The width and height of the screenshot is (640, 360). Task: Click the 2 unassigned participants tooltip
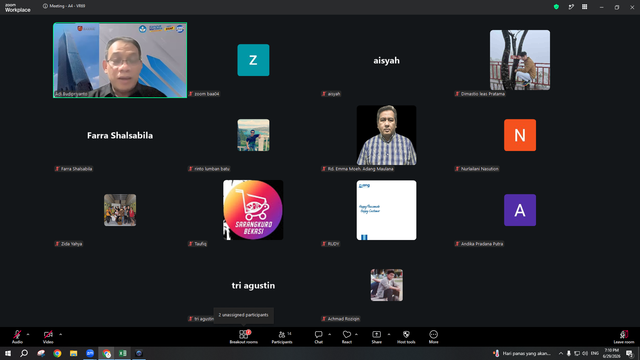tap(244, 315)
